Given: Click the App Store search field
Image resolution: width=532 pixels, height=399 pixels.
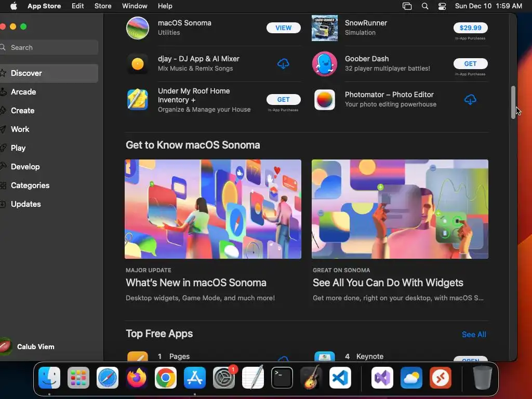Looking at the screenshot, I should [49, 47].
